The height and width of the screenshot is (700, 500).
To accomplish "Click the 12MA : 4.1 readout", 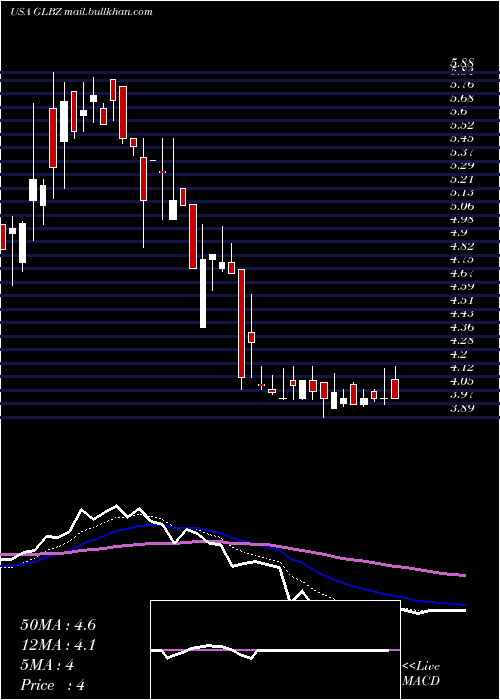I will [58, 645].
